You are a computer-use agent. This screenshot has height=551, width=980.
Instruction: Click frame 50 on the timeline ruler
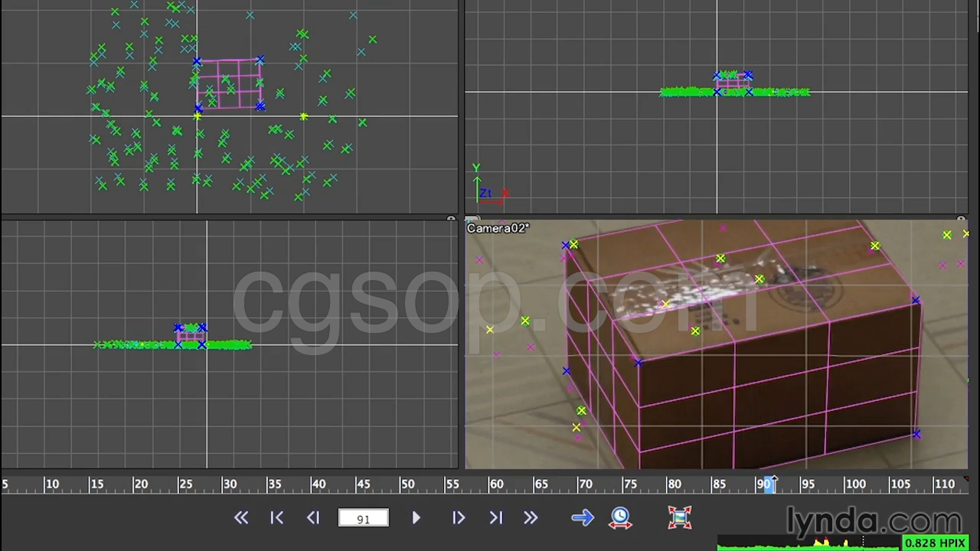tap(407, 484)
